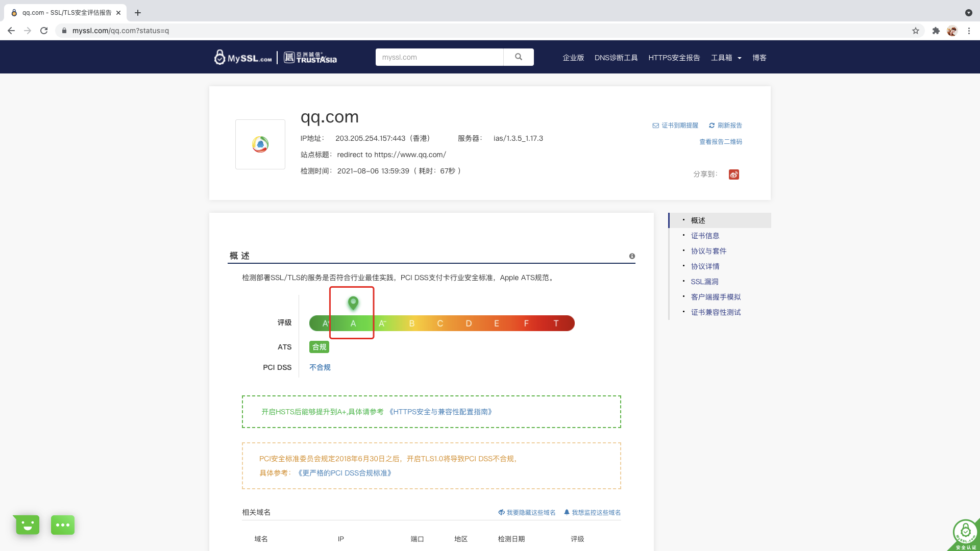Jump to SSL漏洞 sidebar section
980x551 pixels.
[704, 282]
